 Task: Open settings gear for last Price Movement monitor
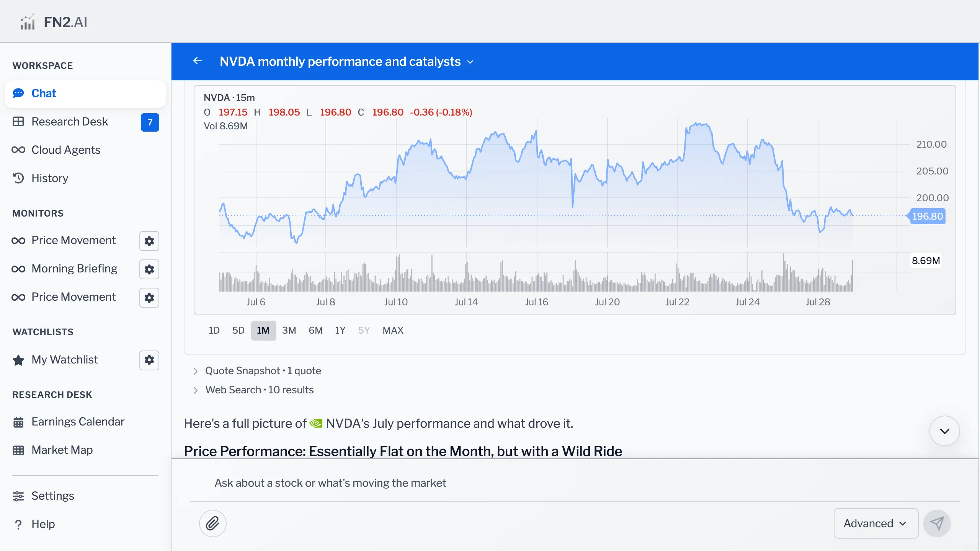click(149, 298)
